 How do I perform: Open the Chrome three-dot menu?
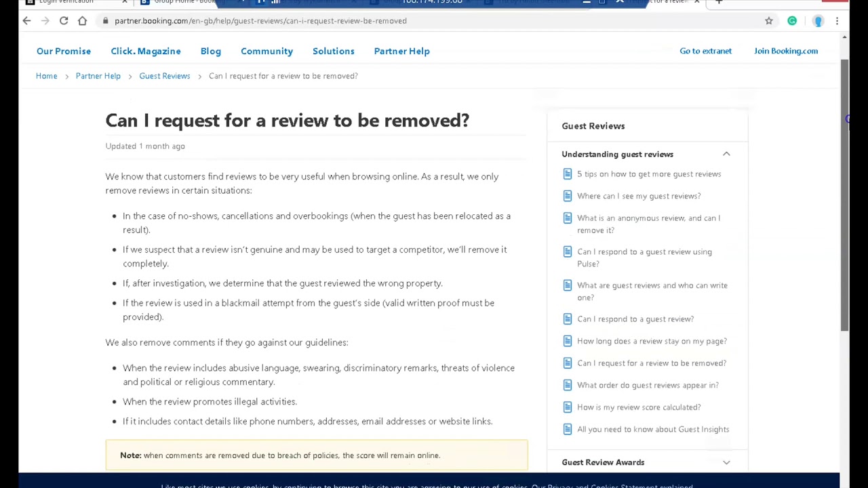tap(837, 21)
